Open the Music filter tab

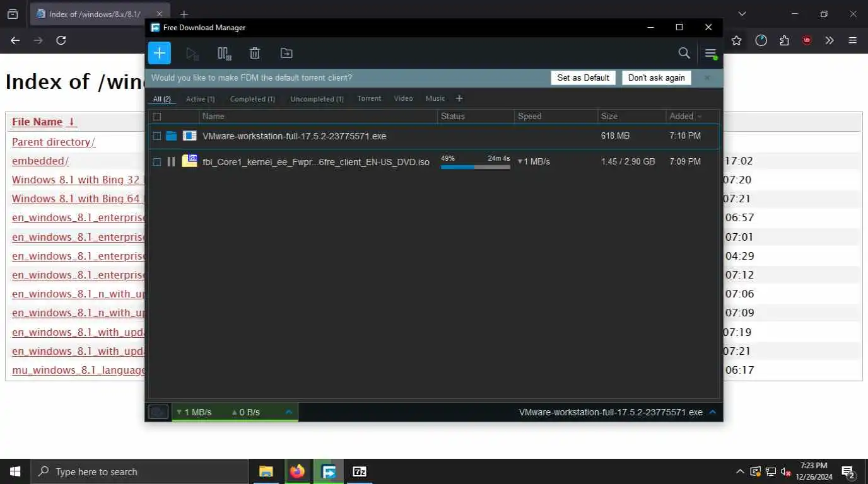tap(435, 98)
